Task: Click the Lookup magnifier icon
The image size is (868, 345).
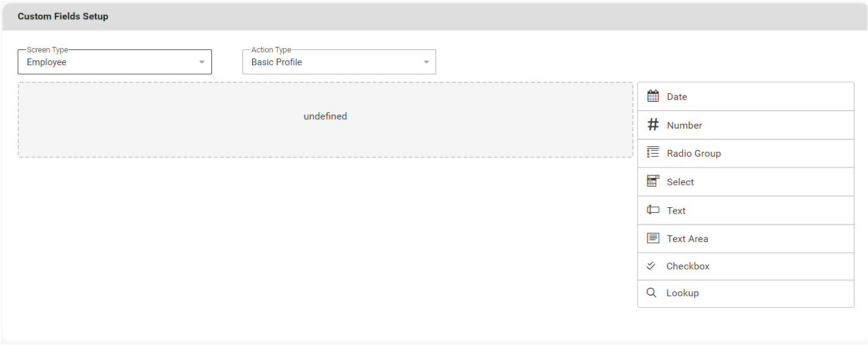Action: click(x=651, y=293)
